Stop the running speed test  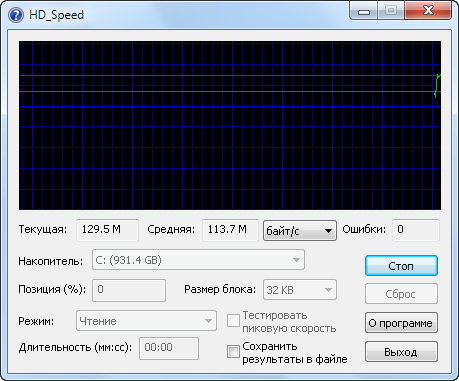(x=401, y=266)
